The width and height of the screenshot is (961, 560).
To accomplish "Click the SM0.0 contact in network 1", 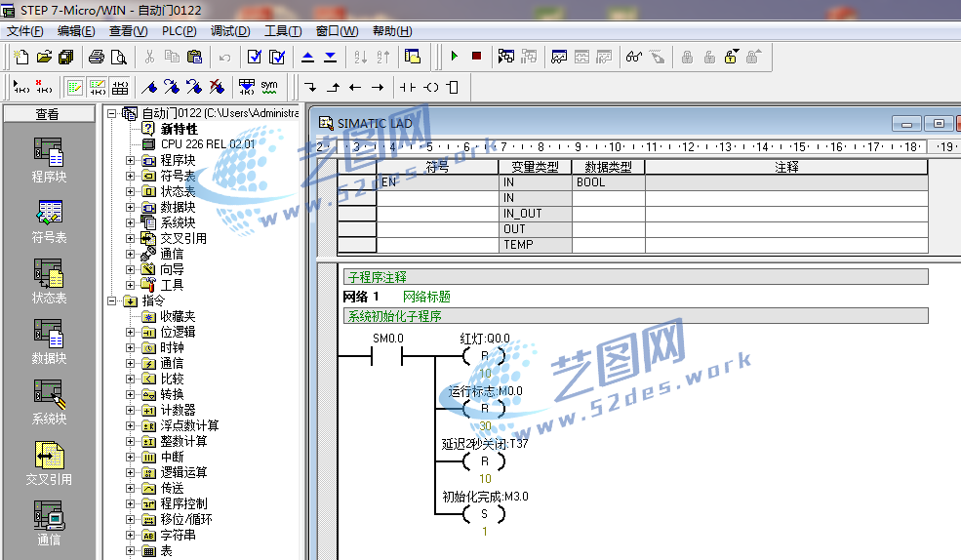I will pos(387,355).
